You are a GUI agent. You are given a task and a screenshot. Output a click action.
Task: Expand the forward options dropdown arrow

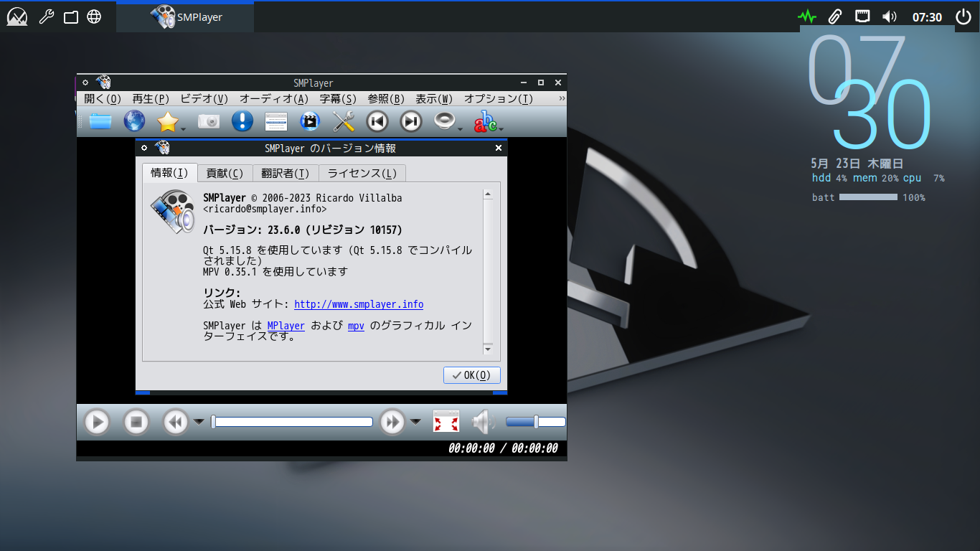click(415, 422)
